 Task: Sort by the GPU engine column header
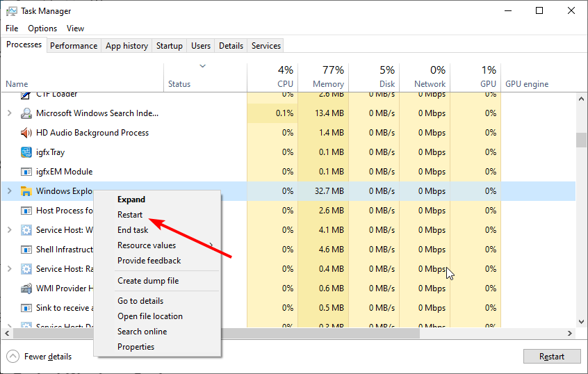[527, 84]
